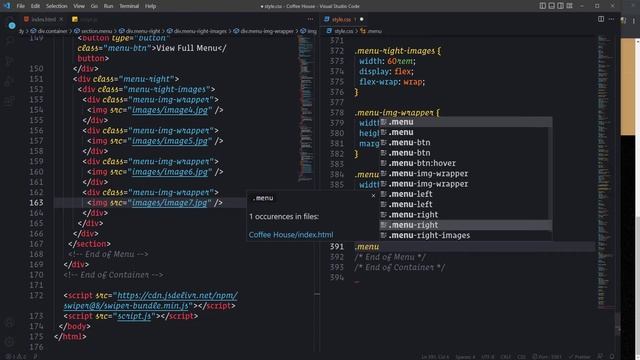
Task: Click the HTML editor minimap
Action: click(305, 108)
